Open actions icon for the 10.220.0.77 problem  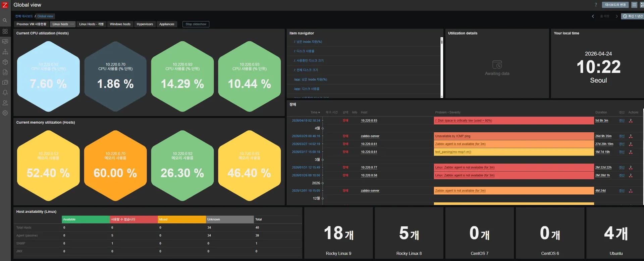coord(631,167)
